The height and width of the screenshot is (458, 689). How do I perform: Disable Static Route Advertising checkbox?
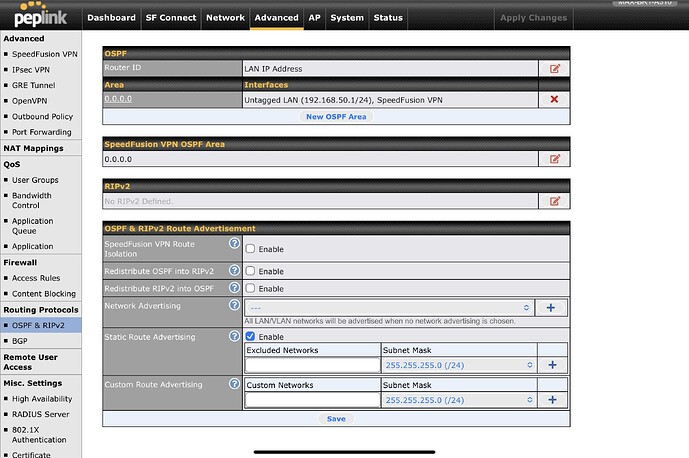click(250, 336)
